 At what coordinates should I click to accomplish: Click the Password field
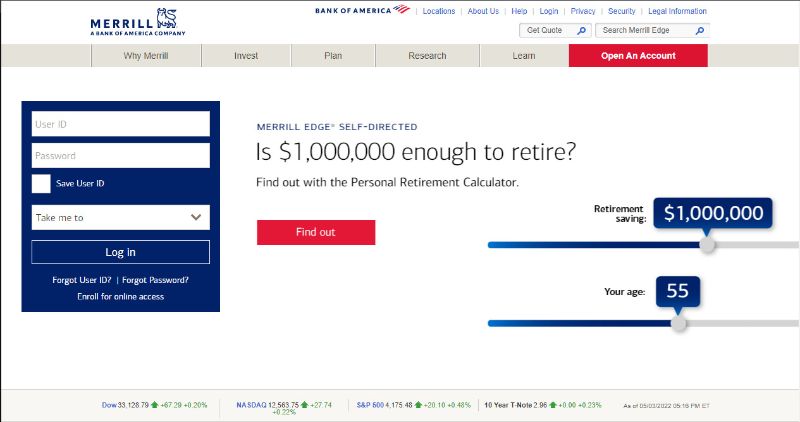tap(120, 156)
